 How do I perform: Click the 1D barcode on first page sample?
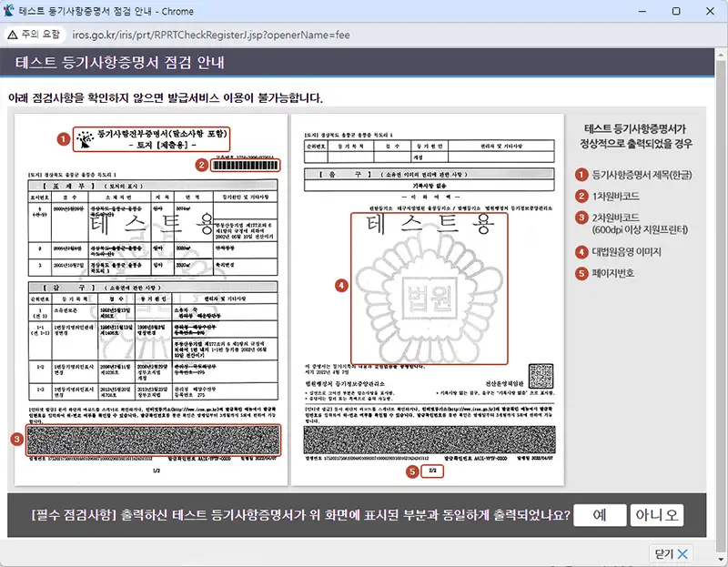pyautogui.click(x=245, y=166)
